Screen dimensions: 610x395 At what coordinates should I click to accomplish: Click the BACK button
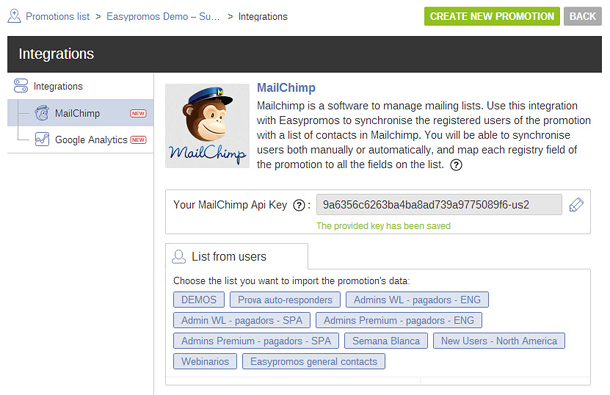pyautogui.click(x=582, y=16)
